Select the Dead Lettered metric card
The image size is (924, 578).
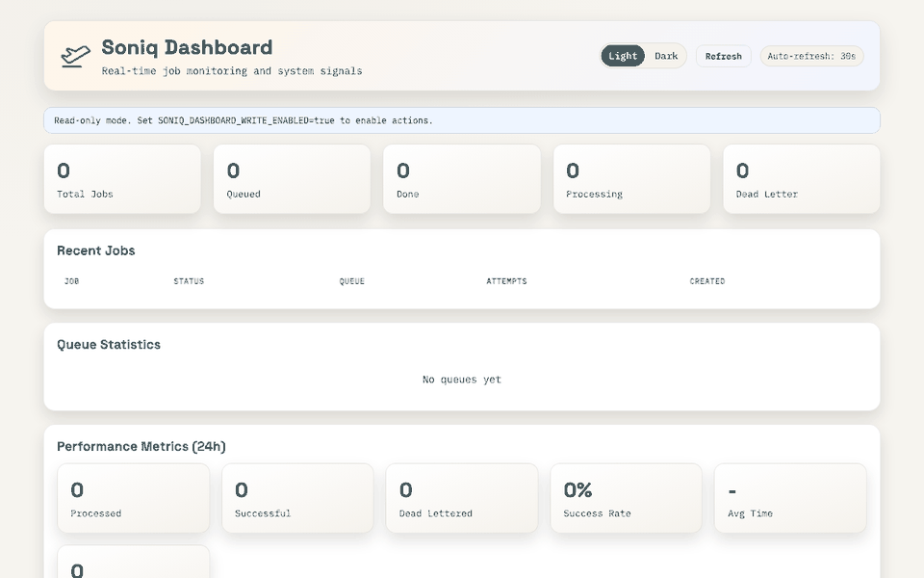pyautogui.click(x=462, y=498)
